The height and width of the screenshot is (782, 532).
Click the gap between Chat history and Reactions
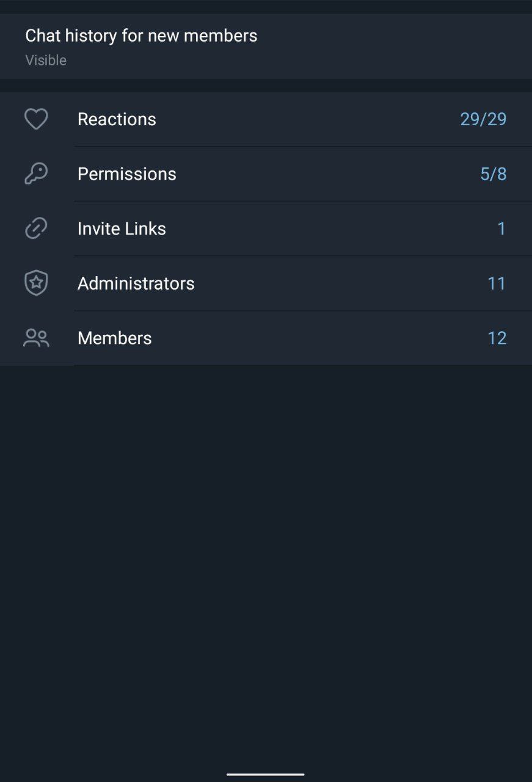tap(266, 86)
